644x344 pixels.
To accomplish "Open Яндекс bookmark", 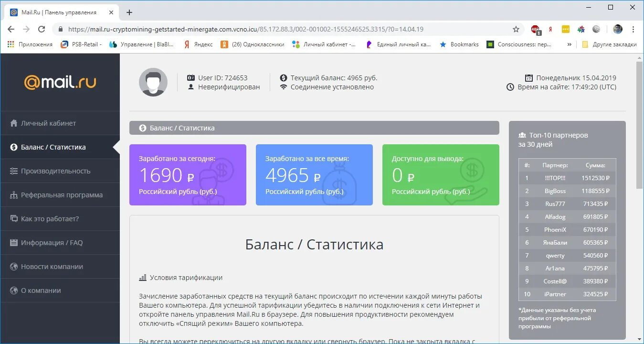I will 199,44.
